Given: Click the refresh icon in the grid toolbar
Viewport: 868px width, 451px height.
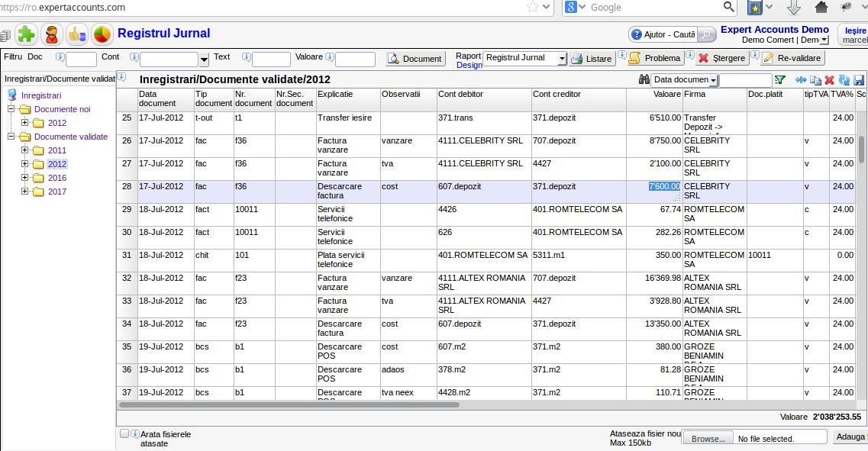Looking at the screenshot, I should pos(844,80).
